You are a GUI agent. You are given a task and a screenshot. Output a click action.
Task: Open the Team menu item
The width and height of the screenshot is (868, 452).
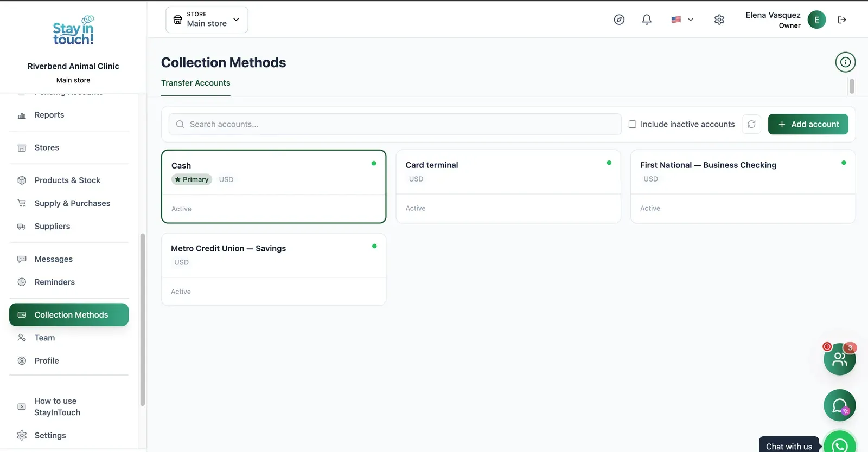tap(69, 338)
